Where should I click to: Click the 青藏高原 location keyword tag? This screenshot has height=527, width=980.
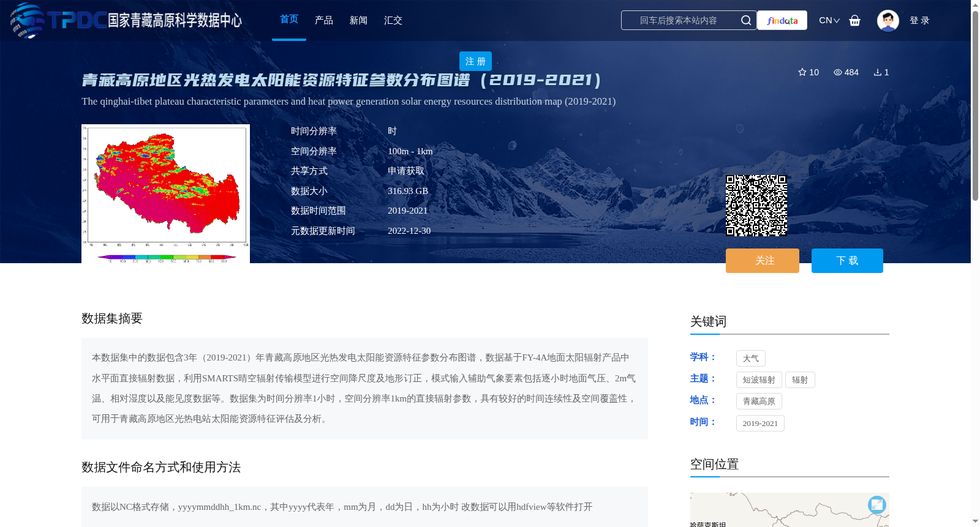(x=759, y=402)
